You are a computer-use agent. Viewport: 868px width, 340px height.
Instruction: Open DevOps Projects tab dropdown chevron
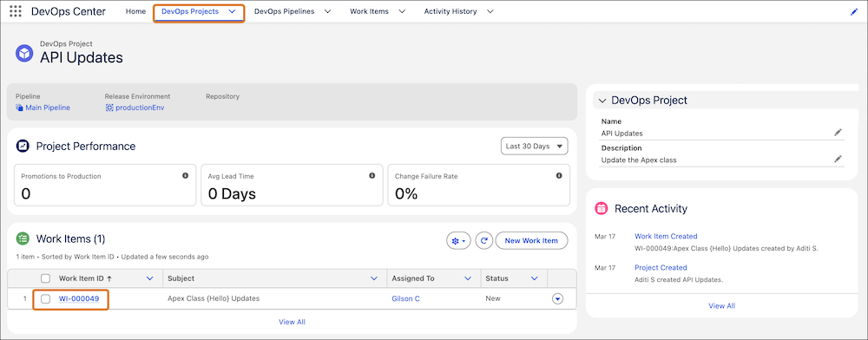tap(232, 11)
